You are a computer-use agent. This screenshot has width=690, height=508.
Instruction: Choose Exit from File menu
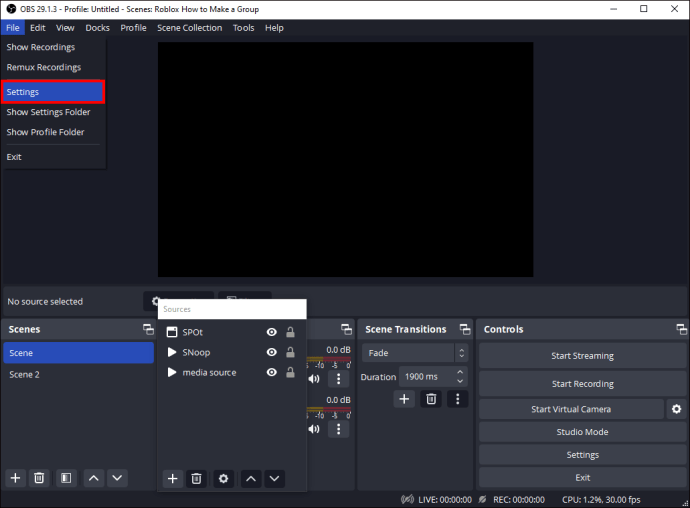[53, 157]
